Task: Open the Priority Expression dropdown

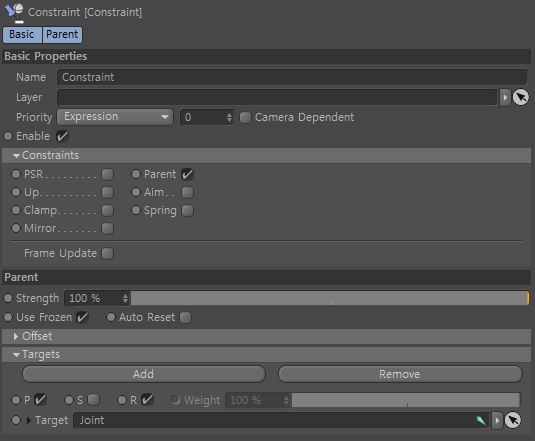Action: click(x=115, y=117)
